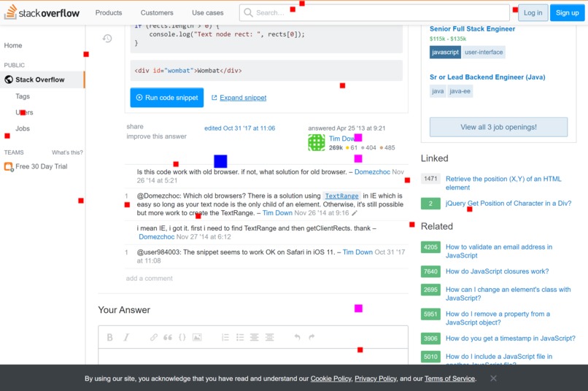Click Run code snippet button

[167, 98]
